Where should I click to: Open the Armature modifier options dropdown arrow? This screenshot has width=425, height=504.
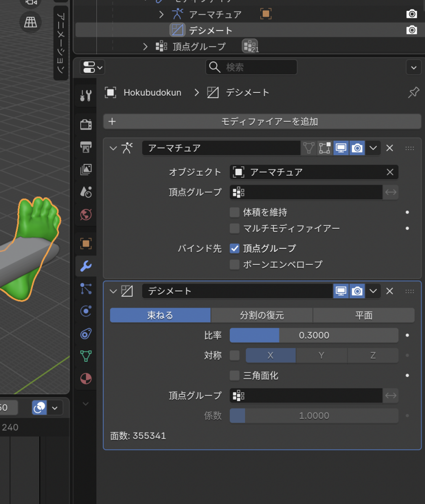373,148
